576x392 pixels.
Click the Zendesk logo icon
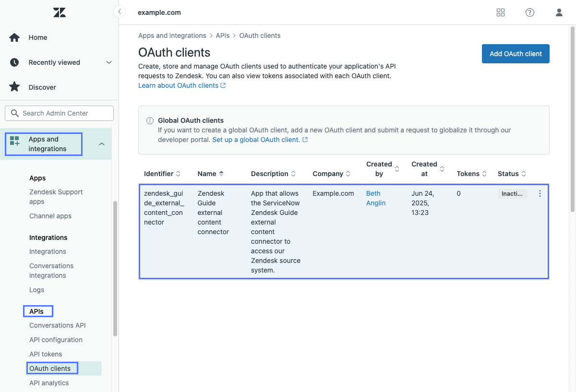tap(60, 12)
